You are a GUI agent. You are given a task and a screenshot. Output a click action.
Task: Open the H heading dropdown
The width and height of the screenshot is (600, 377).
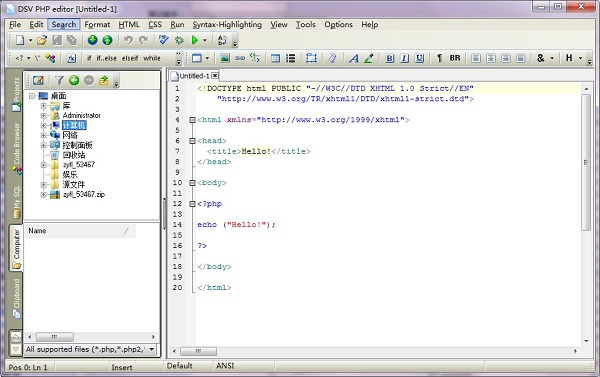[580, 59]
